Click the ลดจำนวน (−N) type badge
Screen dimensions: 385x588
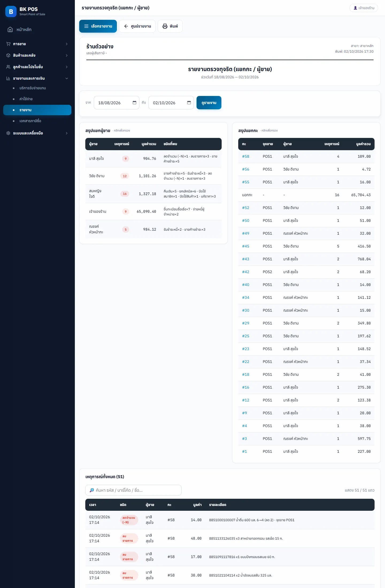point(129,520)
